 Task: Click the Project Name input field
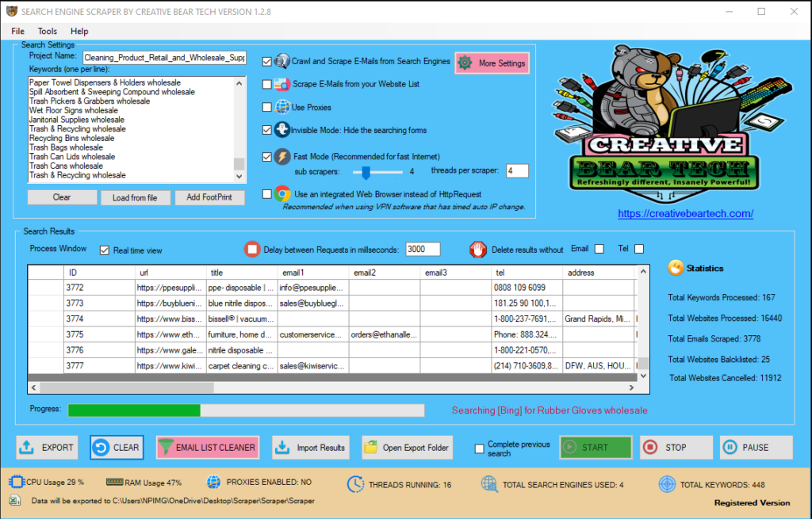(165, 57)
